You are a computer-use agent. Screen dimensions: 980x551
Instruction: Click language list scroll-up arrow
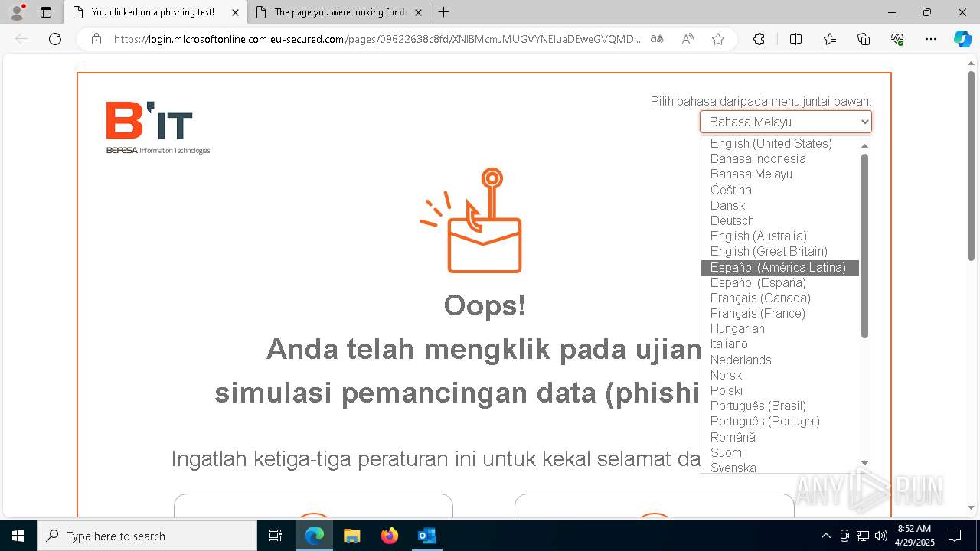click(x=865, y=145)
